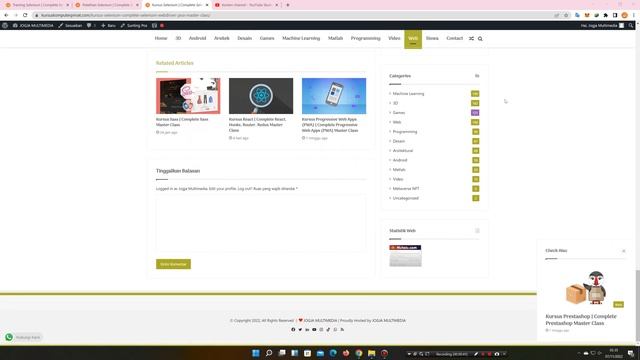Open the Metaverse NFT category link
The image size is (640, 360).
[x=406, y=189]
